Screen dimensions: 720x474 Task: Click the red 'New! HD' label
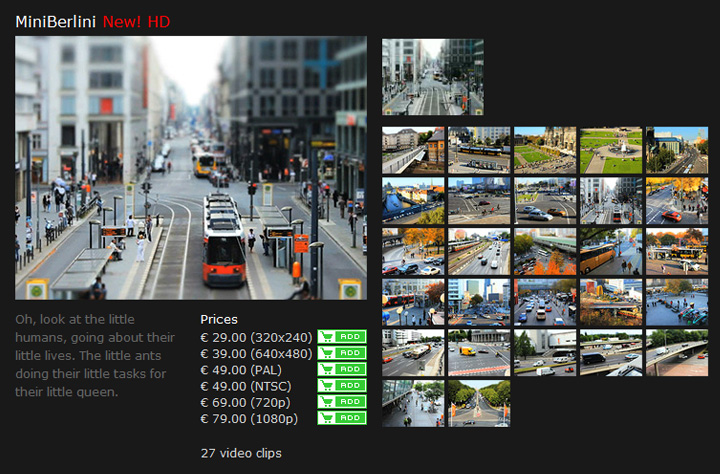136,22
